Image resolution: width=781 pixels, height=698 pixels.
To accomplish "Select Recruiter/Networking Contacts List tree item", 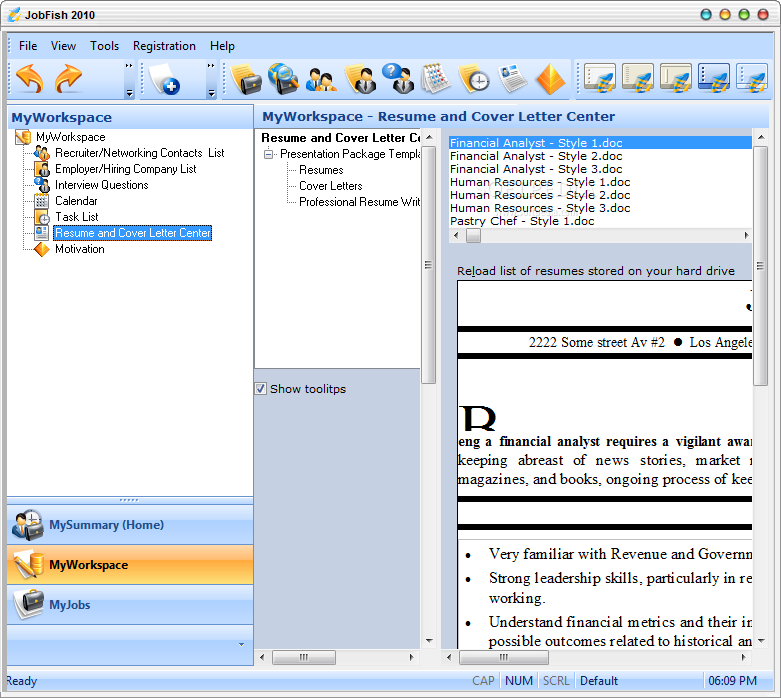I will pyautogui.click(x=139, y=153).
